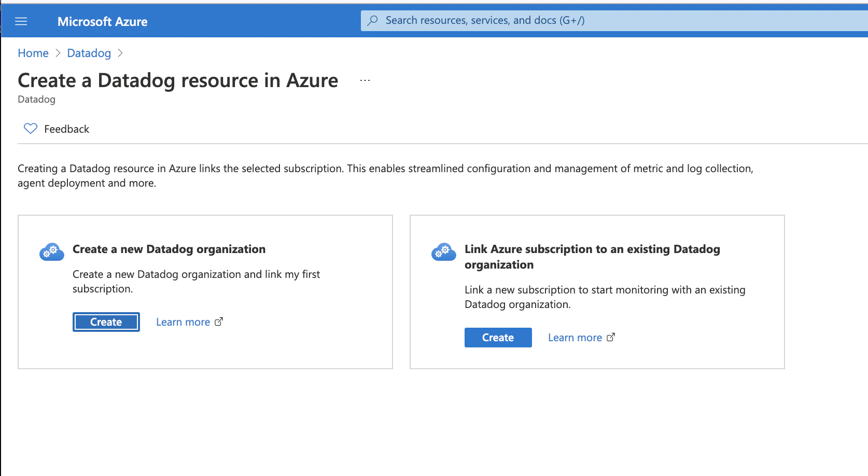The image size is (868, 476).
Task: Click the 'Create a new Datadog organization' heading
Action: coord(169,249)
